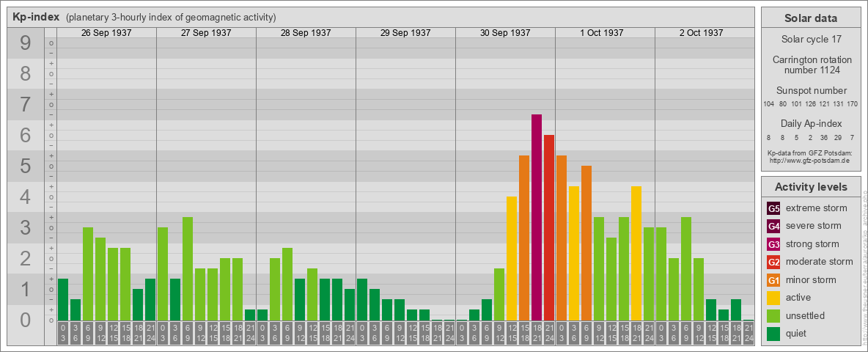Image resolution: width=868 pixels, height=352 pixels.
Task: Click the 29 Sep 1937 date header
Action: click(405, 33)
